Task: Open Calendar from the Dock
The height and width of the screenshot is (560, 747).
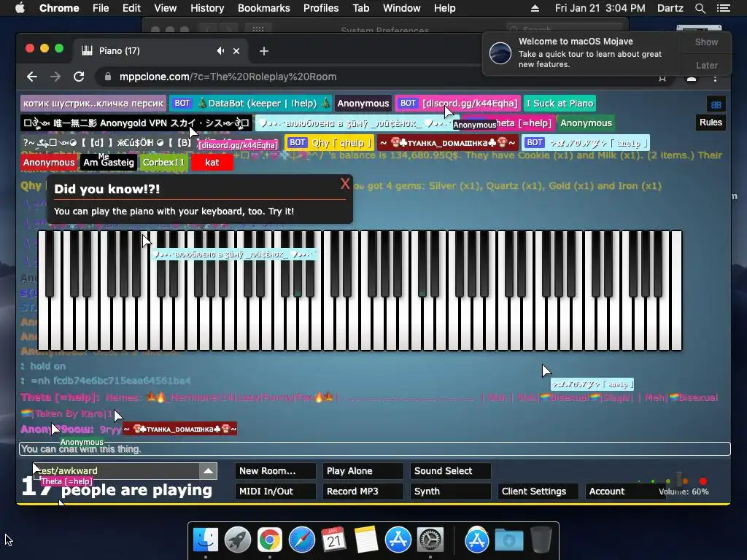Action: 334,540
